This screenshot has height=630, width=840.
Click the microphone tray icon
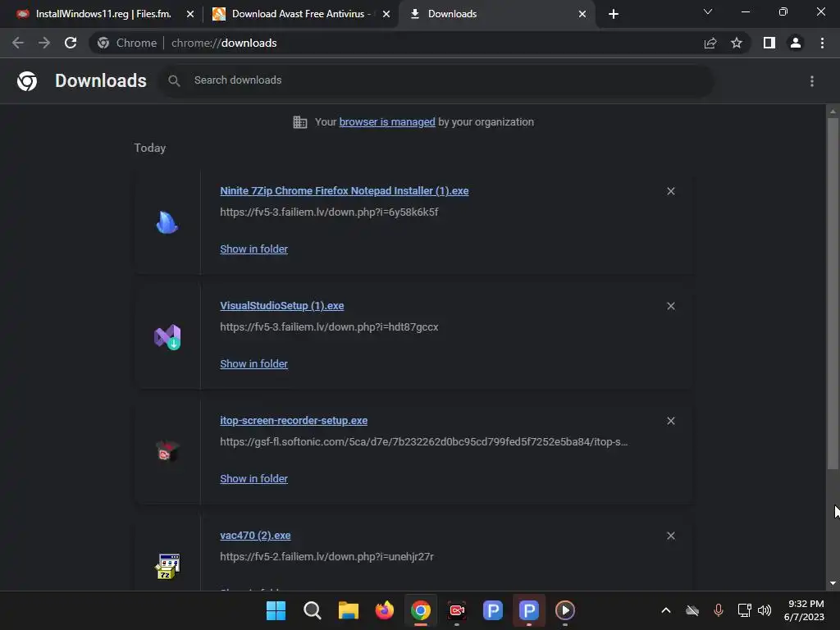(x=719, y=610)
